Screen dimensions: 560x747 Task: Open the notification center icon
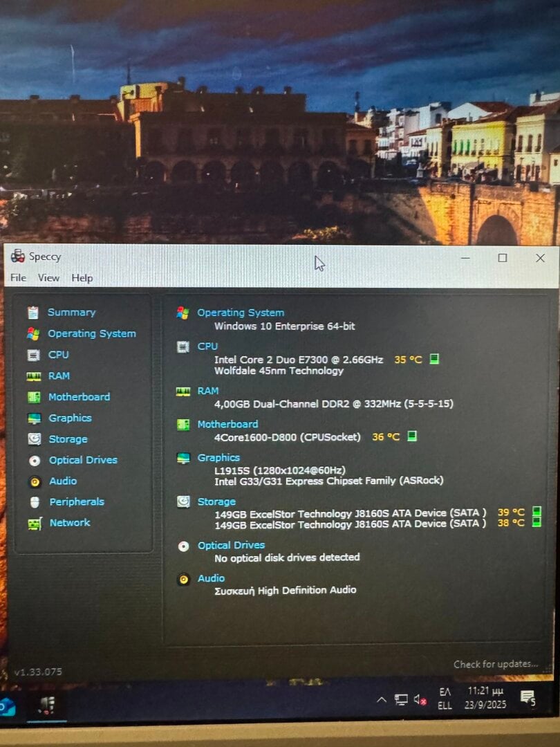point(528,699)
